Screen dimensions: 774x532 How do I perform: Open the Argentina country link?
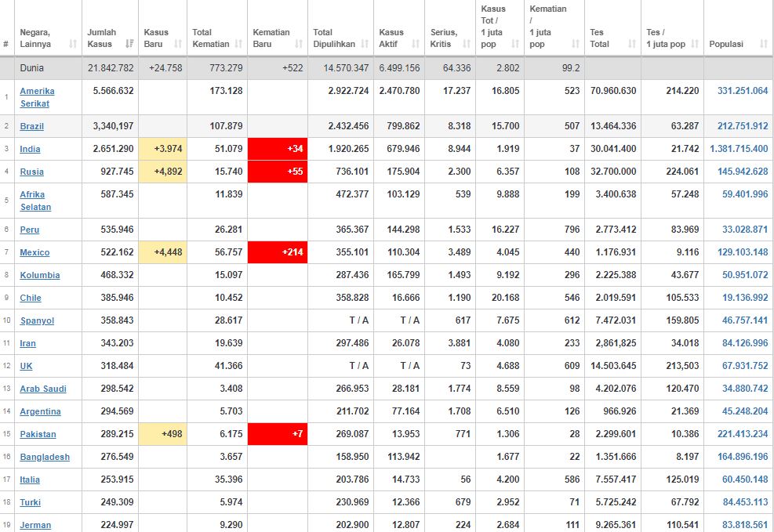point(41,411)
